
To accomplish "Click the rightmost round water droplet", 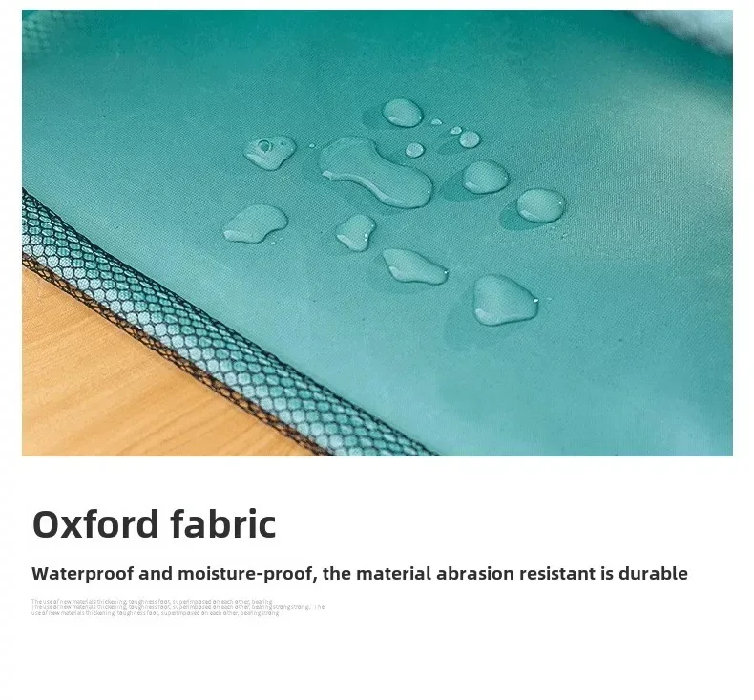I will (540, 205).
